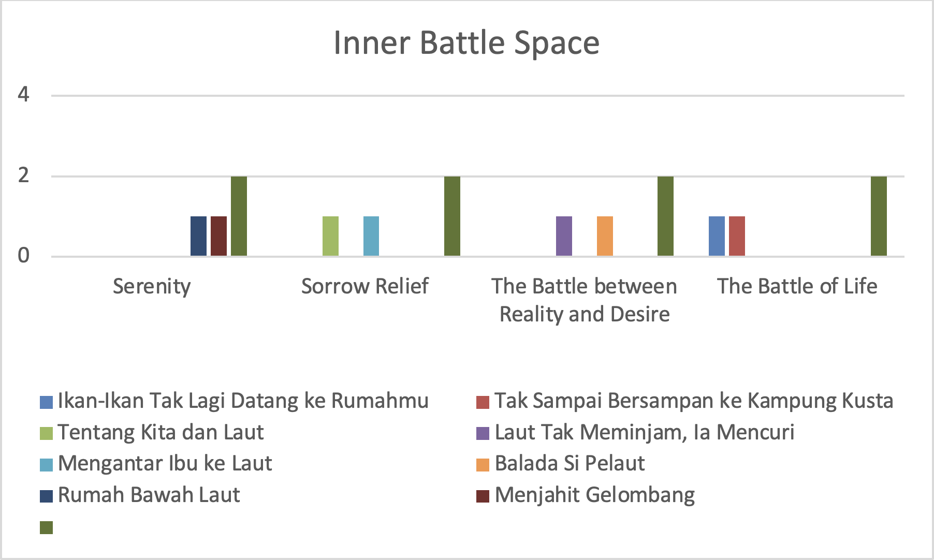The image size is (934, 560).
Task: Click the blue Ikan-Ikan Tak Lagi Datang legend swatch
Action: coord(46,402)
